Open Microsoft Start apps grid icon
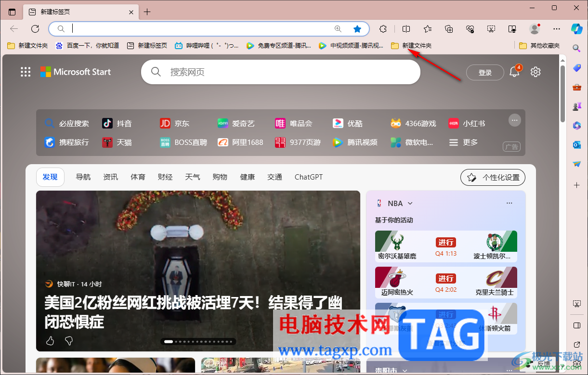This screenshot has width=588, height=375. 26,72
